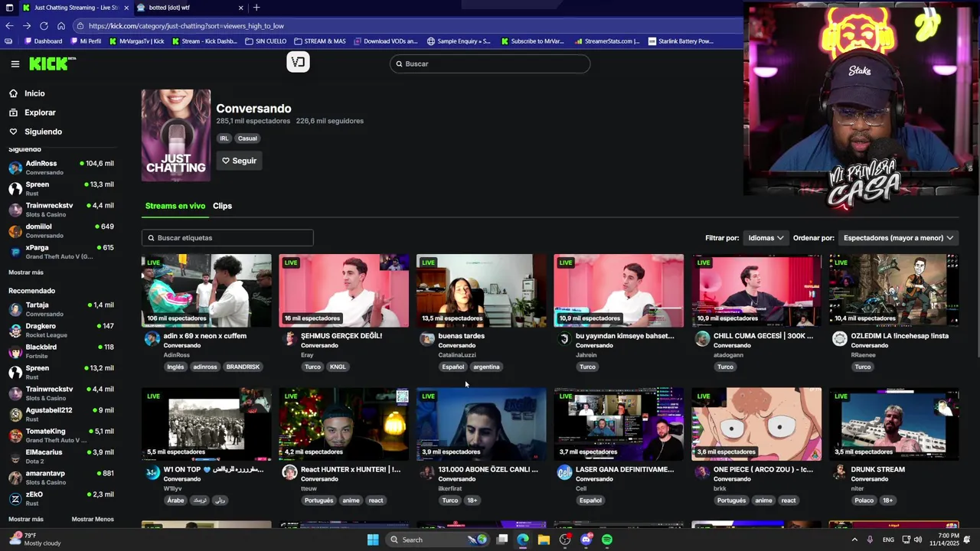Open xParga in the Siguiendo list

(61, 252)
